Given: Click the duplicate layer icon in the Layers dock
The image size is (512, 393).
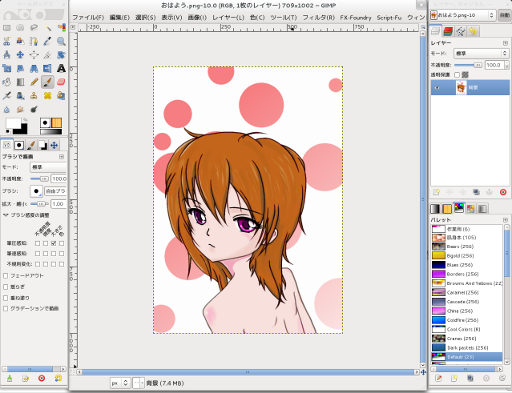Looking at the screenshot, I should 476,192.
